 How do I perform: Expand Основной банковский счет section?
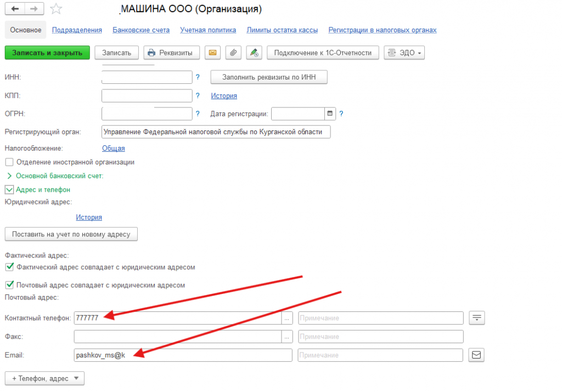coord(10,176)
